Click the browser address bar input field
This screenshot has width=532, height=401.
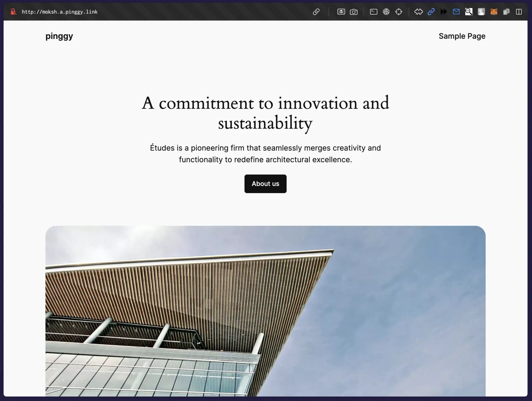click(60, 12)
